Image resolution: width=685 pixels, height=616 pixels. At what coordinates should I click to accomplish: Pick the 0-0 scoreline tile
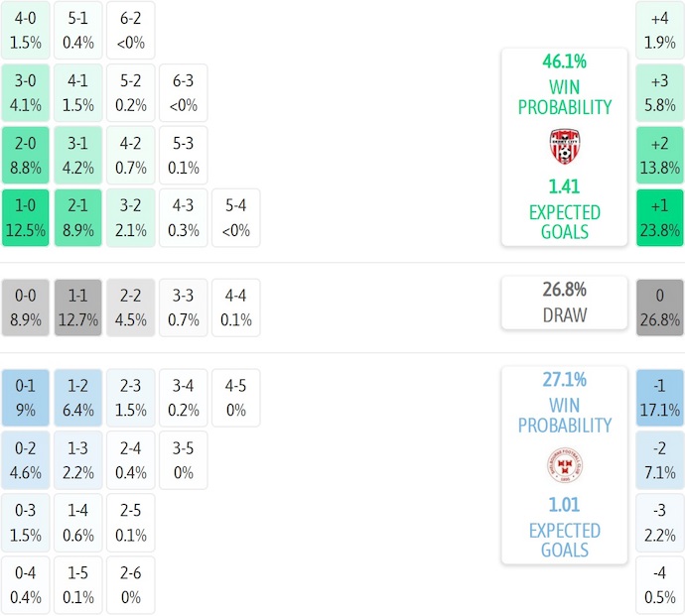(26, 308)
